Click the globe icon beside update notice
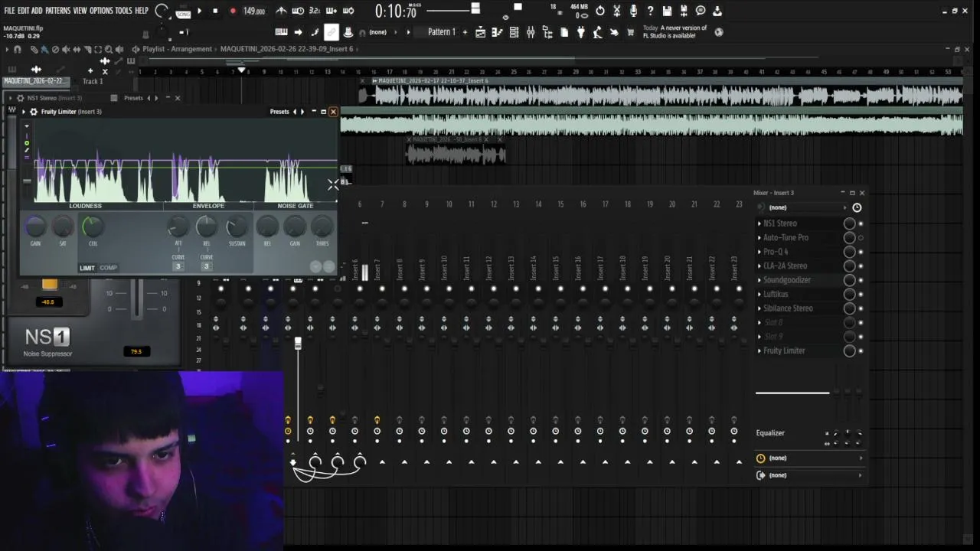Image resolution: width=980 pixels, height=551 pixels. click(x=718, y=32)
